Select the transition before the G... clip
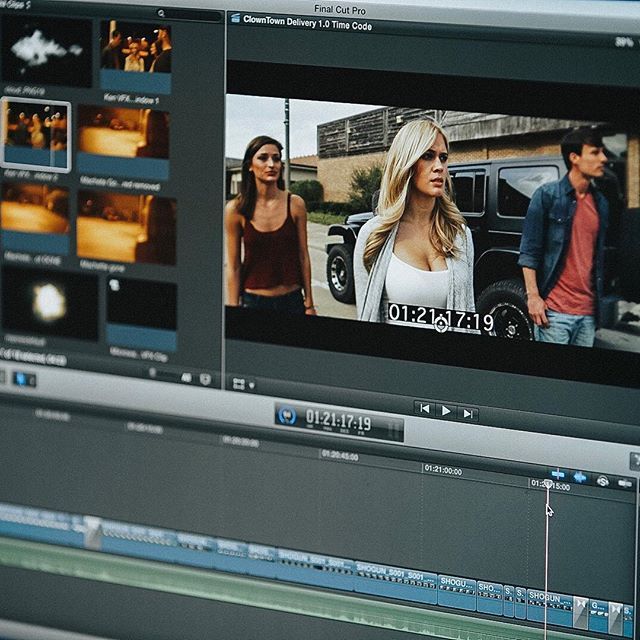This screenshot has height=640, width=640. 581,612
